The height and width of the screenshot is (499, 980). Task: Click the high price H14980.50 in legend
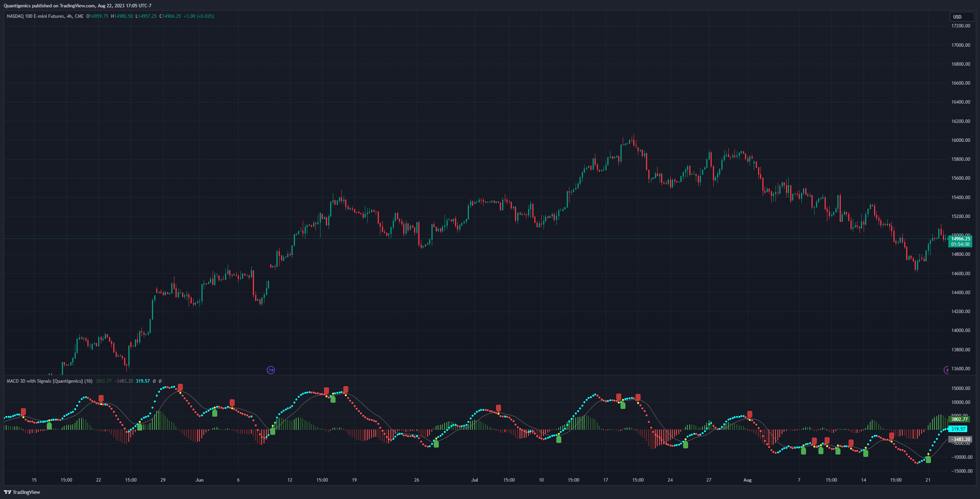tap(122, 16)
